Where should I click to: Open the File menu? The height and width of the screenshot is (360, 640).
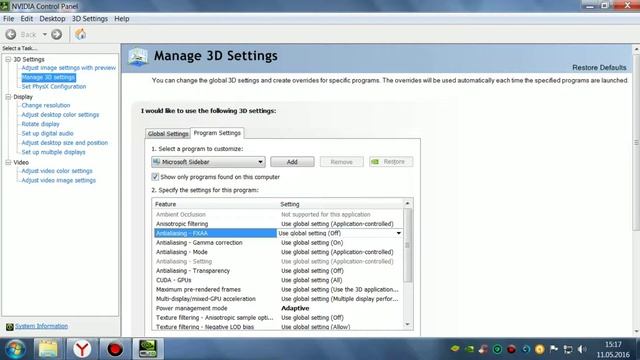[x=9, y=19]
